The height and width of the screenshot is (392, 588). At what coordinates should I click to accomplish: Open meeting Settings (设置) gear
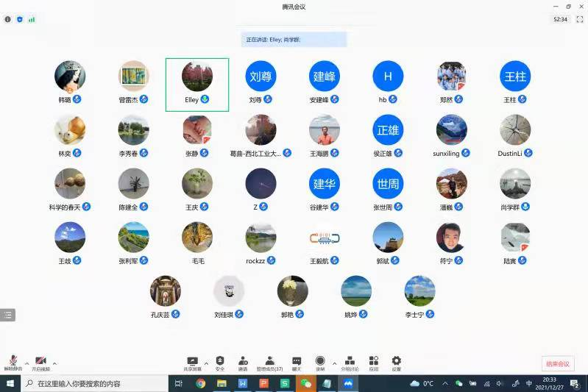pyautogui.click(x=397, y=362)
